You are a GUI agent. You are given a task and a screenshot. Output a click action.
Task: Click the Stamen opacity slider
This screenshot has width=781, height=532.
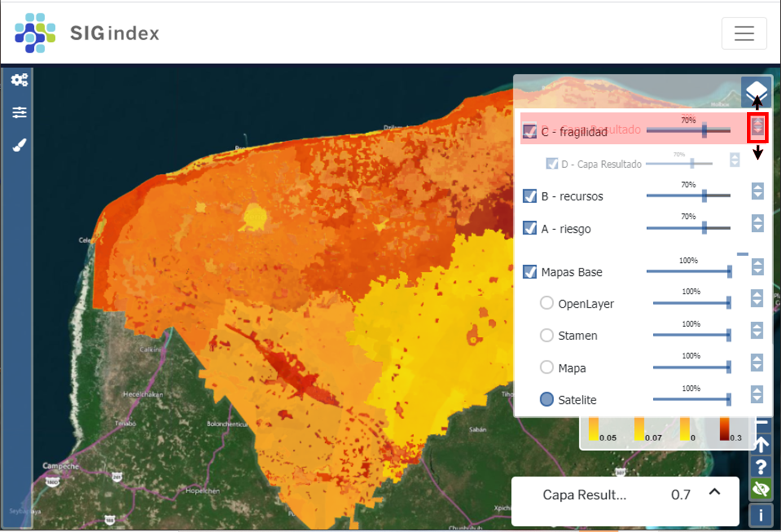click(x=692, y=335)
